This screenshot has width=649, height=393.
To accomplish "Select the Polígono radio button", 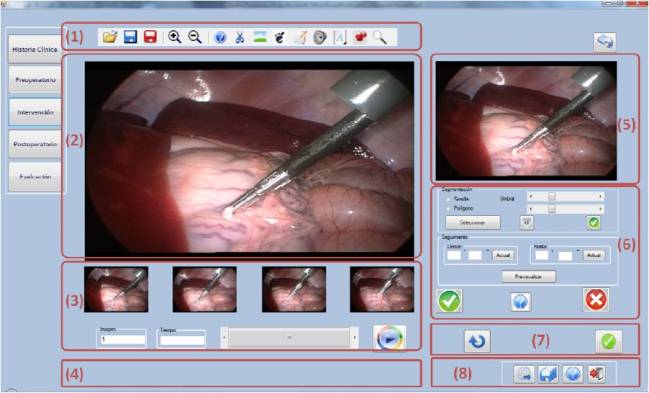I will point(448,208).
